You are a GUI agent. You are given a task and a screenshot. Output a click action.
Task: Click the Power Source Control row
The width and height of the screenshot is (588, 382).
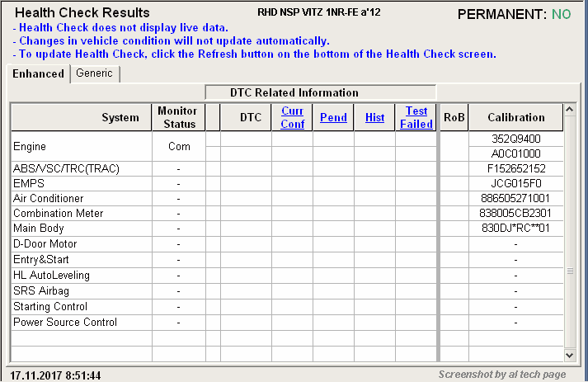(x=65, y=323)
